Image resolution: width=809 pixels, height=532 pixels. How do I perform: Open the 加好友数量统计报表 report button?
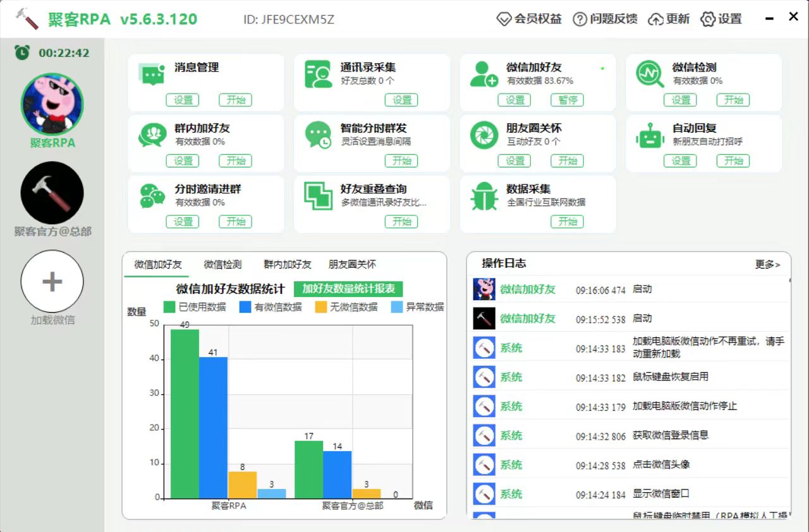click(348, 289)
